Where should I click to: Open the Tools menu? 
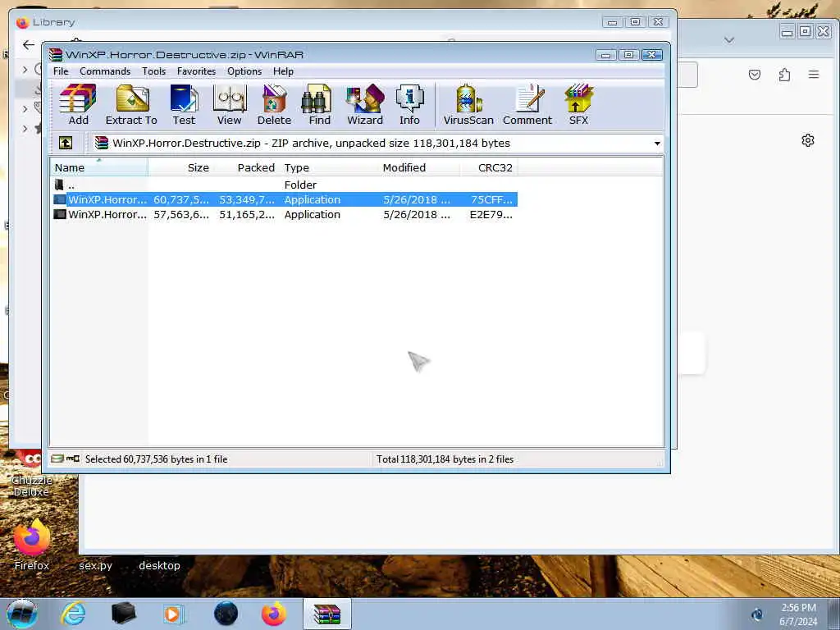(x=153, y=71)
